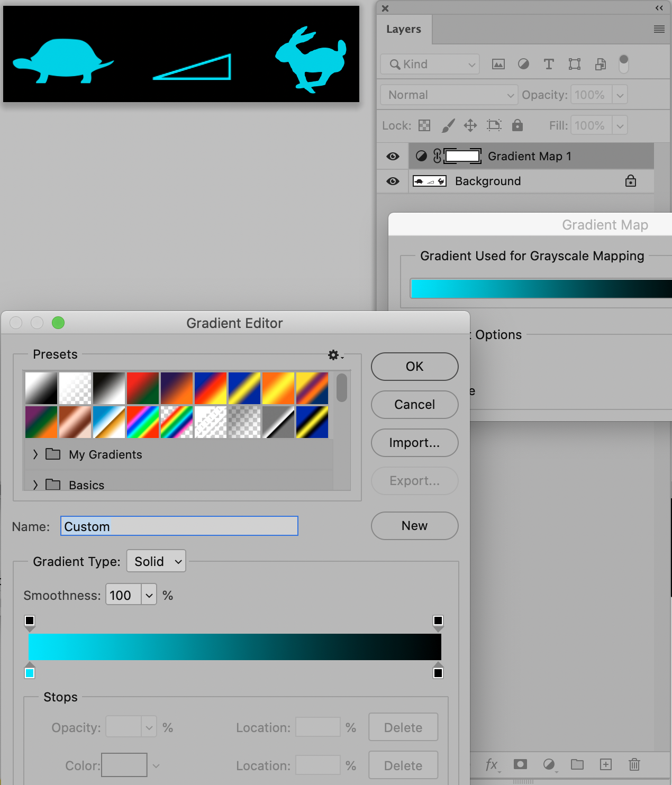Viewport: 672px width, 785px height.
Task: Toggle lock transparent pixels
Action: point(424,125)
